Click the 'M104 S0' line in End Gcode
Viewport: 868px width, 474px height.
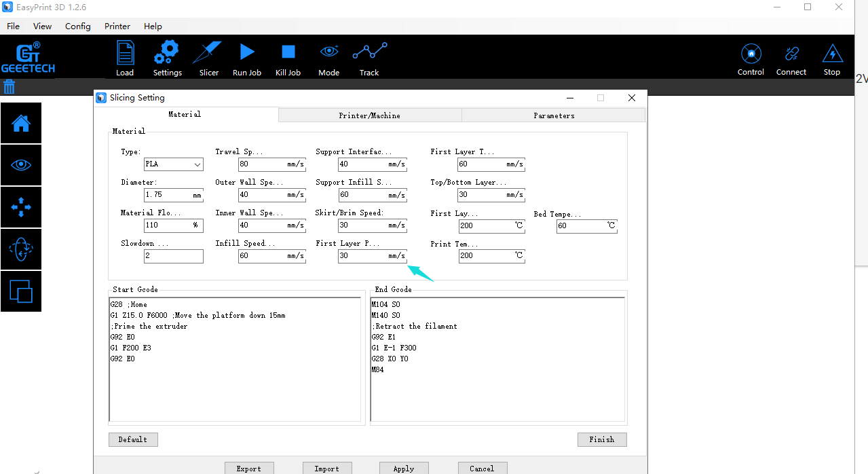click(386, 304)
